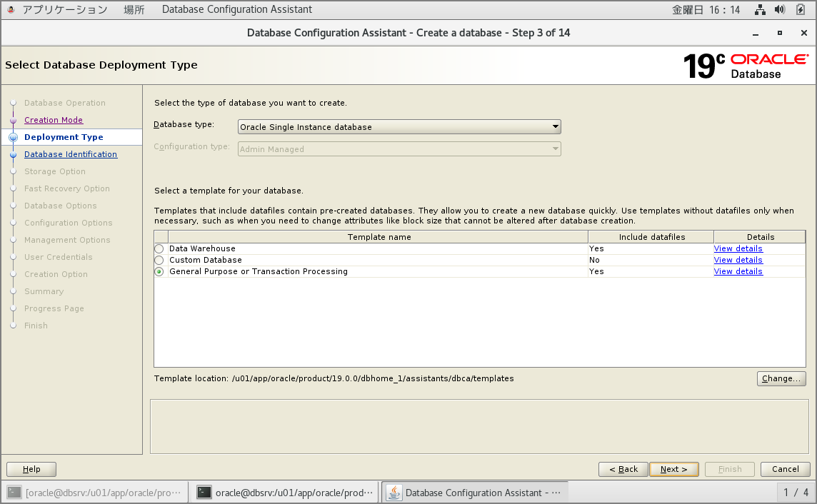The width and height of the screenshot is (817, 504).
Task: Click the Database Identification step bullet
Action: tap(13, 154)
